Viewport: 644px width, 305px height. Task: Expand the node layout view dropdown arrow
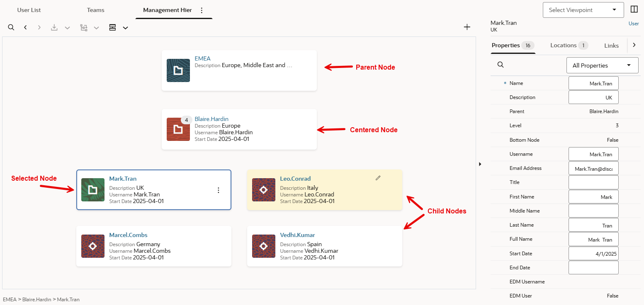[125, 28]
